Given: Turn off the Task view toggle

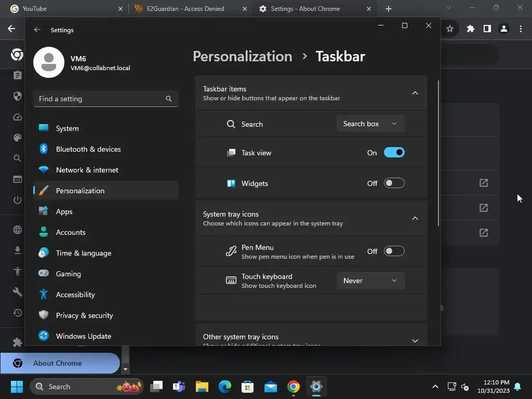Looking at the screenshot, I should (394, 153).
